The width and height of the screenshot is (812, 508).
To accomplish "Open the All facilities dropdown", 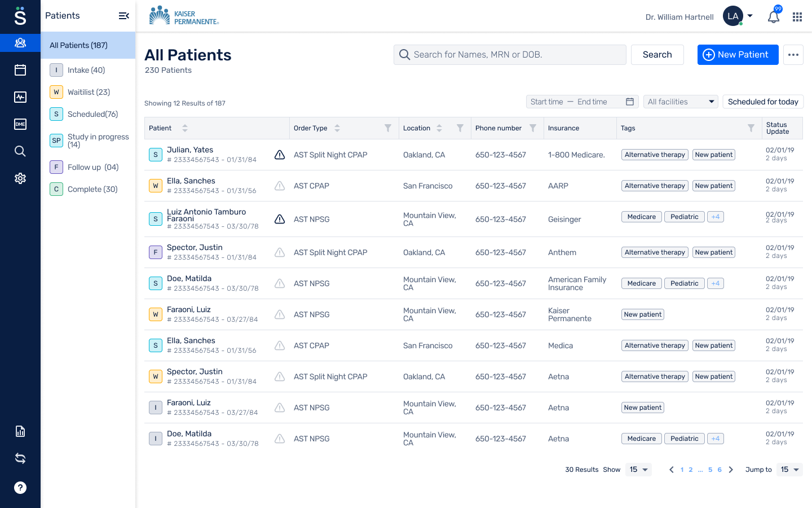I will [680, 102].
